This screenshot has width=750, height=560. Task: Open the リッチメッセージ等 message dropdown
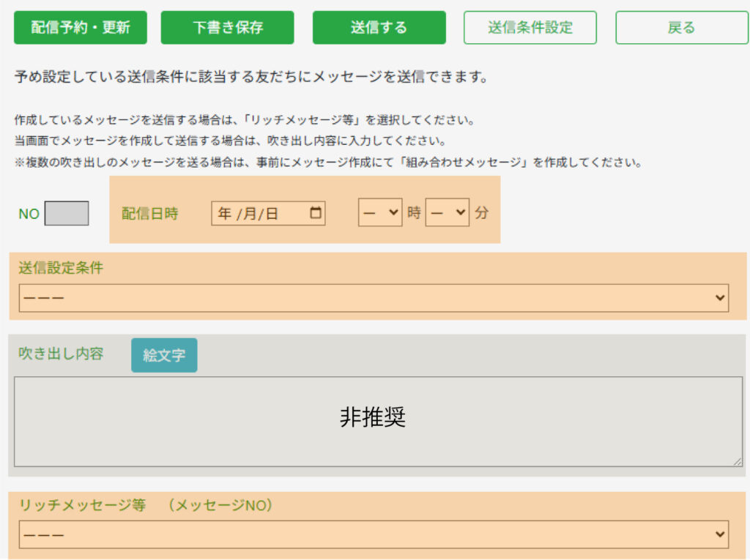click(374, 534)
